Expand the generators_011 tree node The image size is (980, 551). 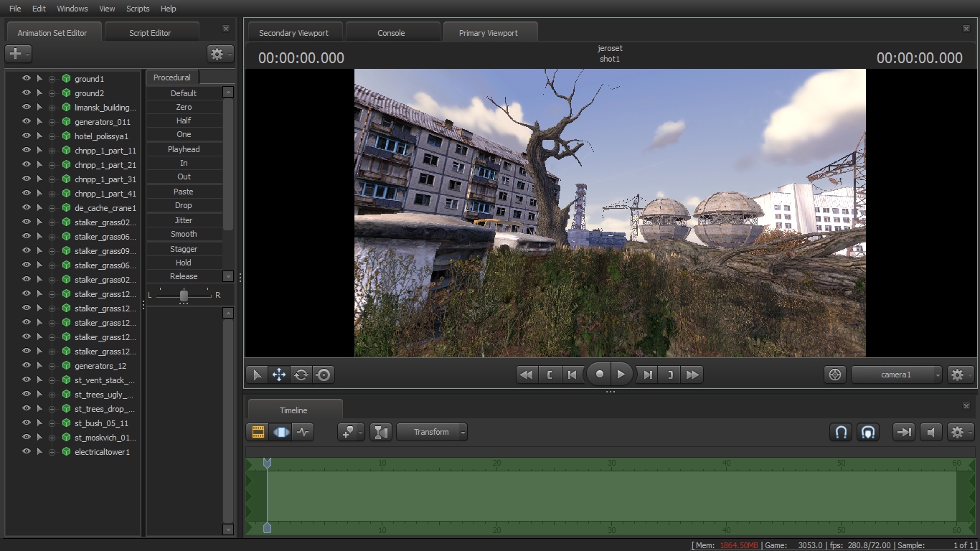[52, 122]
